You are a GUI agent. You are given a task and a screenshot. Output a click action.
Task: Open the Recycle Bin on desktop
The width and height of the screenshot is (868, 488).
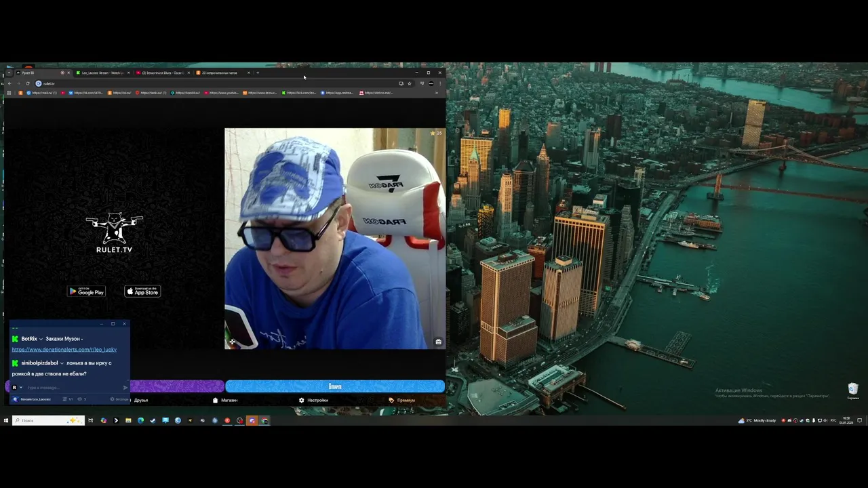tap(853, 390)
